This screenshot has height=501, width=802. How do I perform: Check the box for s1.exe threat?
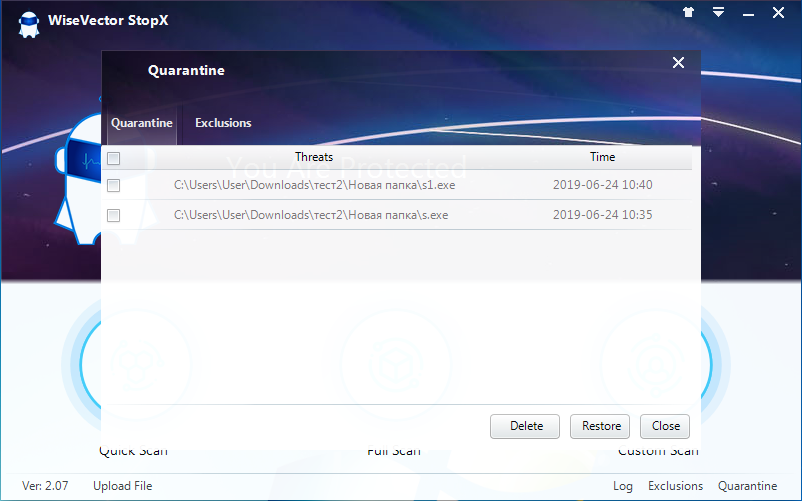tap(114, 185)
